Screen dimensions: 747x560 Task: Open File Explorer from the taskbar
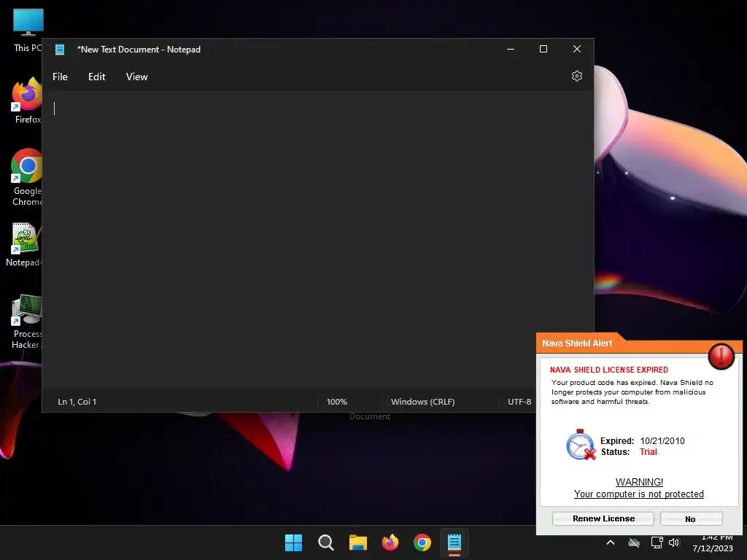(x=357, y=542)
